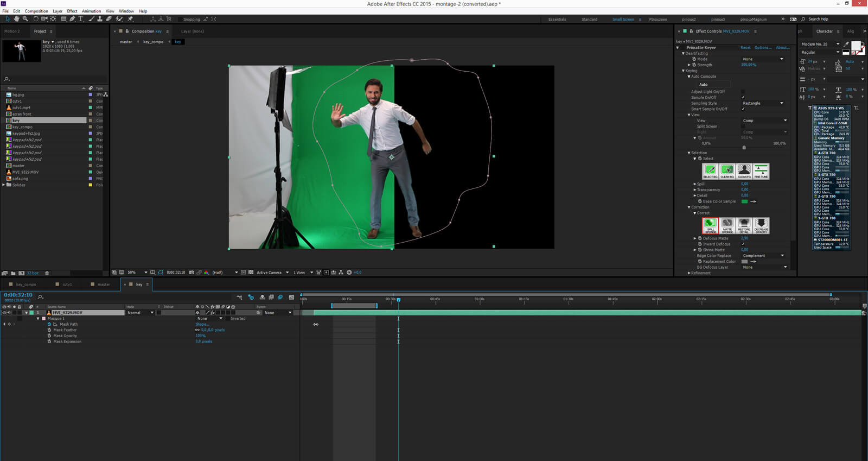Click the Replacement Color gray swatch

[x=744, y=261]
